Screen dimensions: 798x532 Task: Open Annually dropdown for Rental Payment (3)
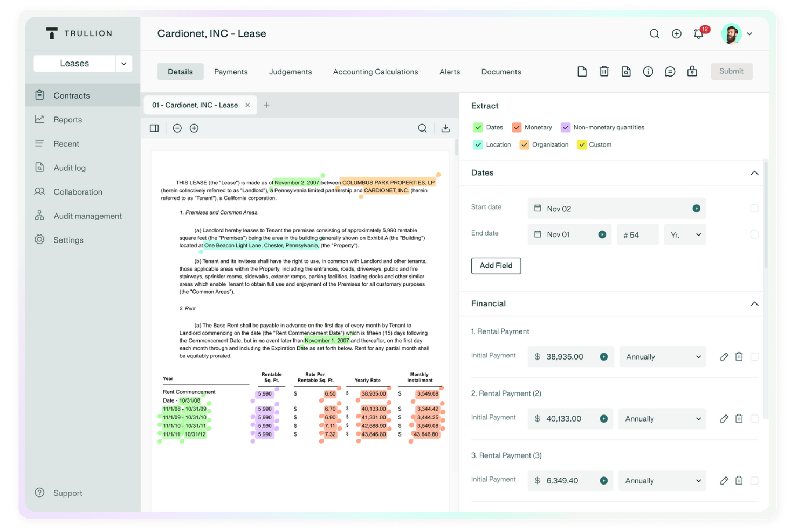663,481
